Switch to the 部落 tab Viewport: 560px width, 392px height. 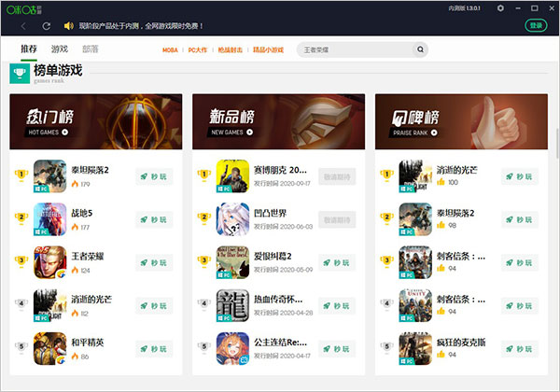90,49
